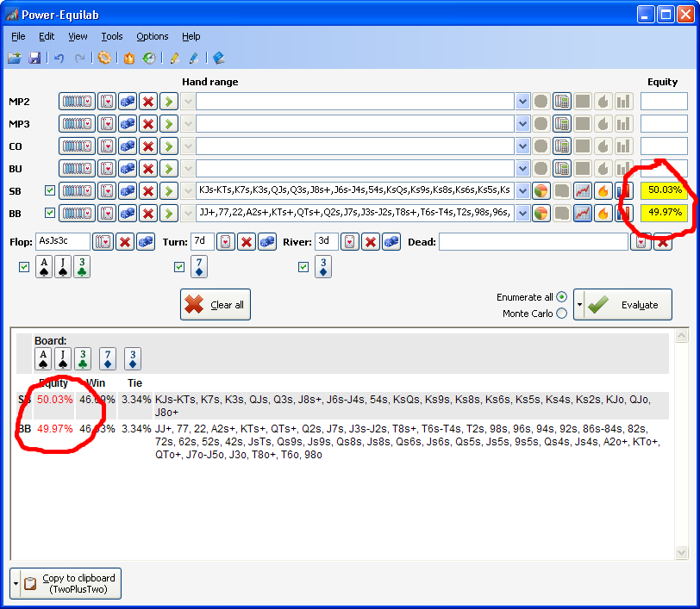Click the Dead cards input field
The image size is (700, 609).
pyautogui.click(x=534, y=242)
